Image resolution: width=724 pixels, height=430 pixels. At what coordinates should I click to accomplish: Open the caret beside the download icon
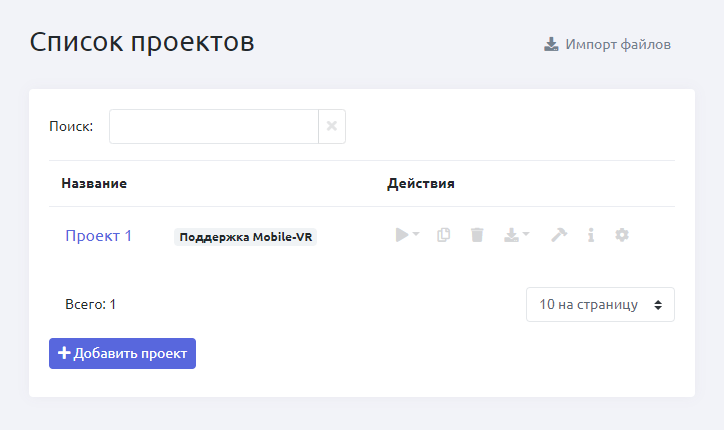(x=526, y=235)
